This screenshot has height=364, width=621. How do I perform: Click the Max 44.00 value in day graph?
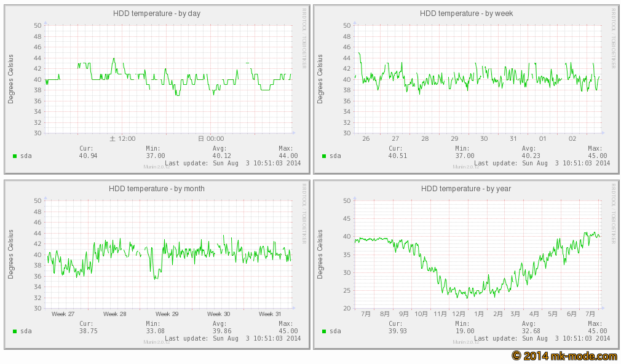(x=288, y=156)
